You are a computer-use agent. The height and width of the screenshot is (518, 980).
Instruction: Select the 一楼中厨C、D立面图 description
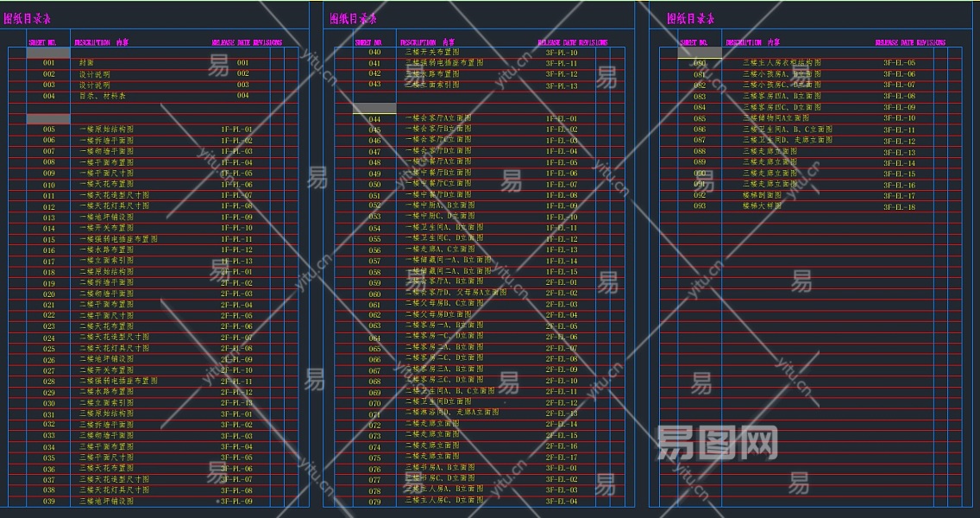[440, 217]
